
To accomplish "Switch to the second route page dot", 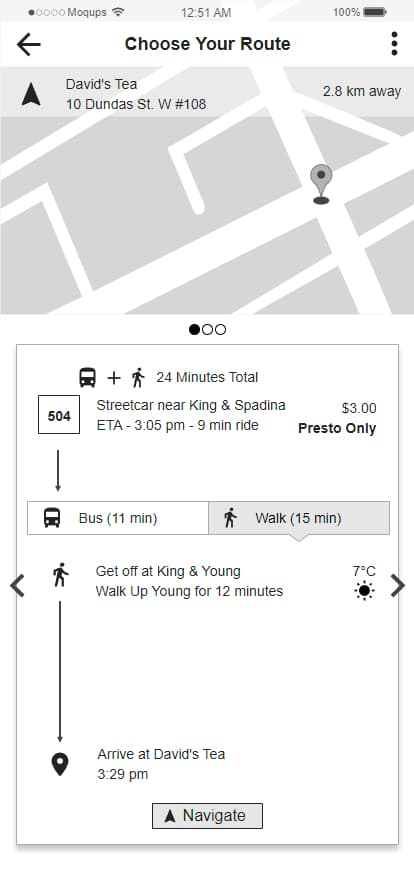I will point(208,329).
